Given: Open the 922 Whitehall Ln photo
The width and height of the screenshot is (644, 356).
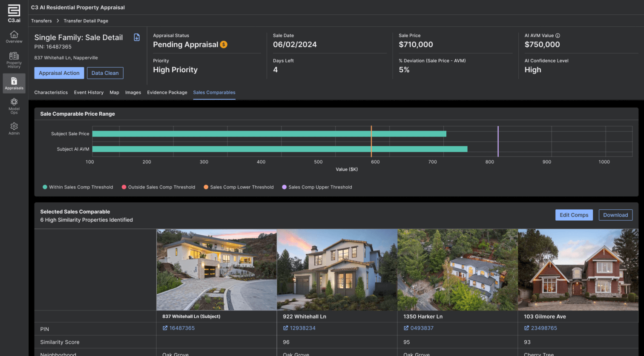Looking at the screenshot, I should [337, 270].
